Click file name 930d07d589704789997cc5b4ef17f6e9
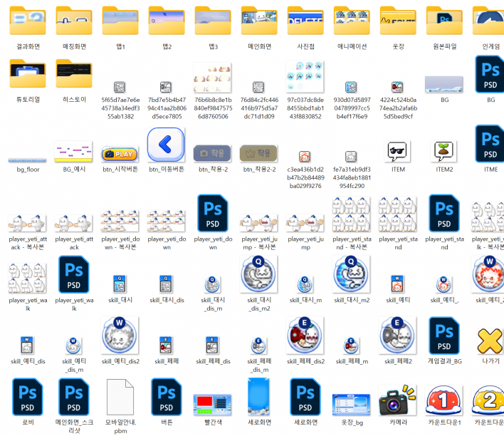The height and width of the screenshot is (436, 504). click(352, 108)
